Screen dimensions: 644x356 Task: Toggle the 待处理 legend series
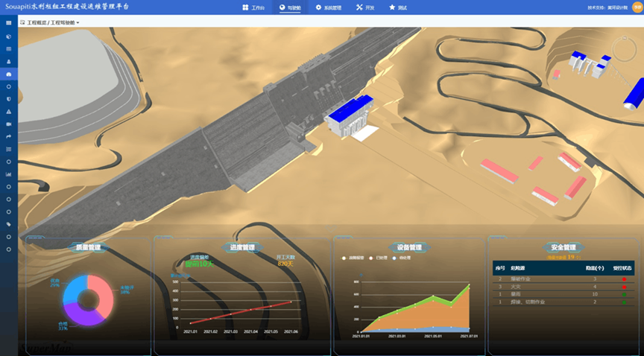click(x=402, y=258)
